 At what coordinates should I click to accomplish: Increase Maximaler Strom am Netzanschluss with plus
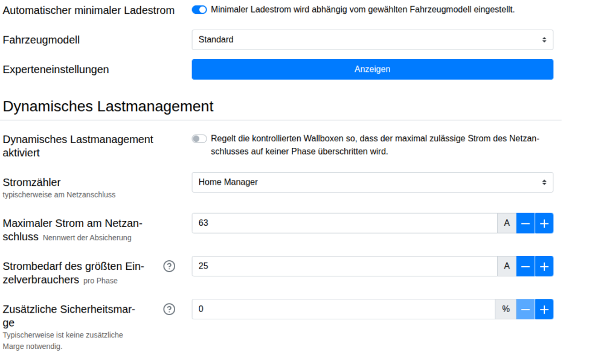coord(544,223)
